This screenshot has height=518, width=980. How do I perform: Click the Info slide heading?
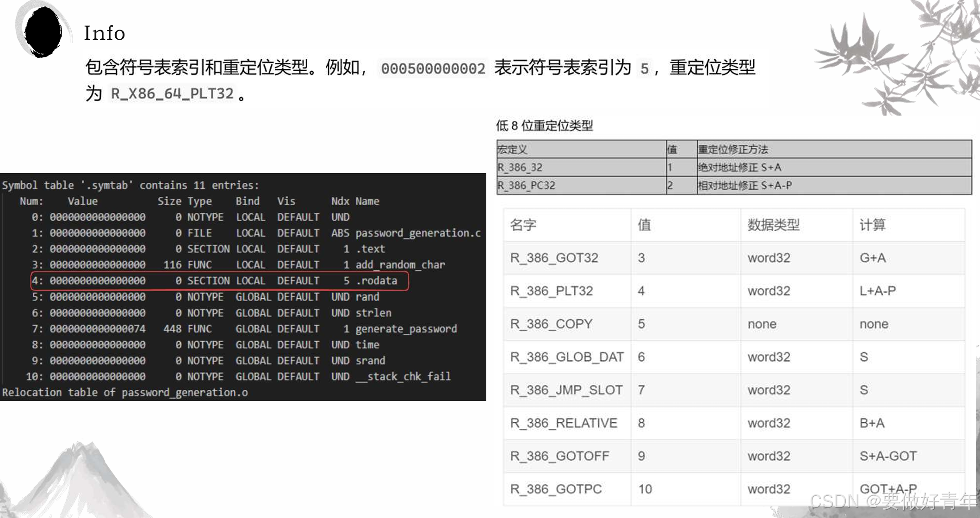click(105, 33)
